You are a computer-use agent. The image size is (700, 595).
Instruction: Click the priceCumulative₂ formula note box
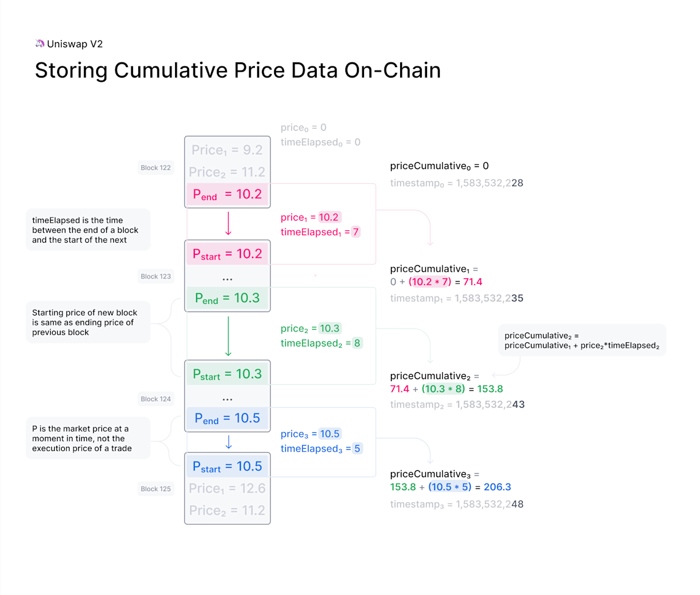click(582, 340)
